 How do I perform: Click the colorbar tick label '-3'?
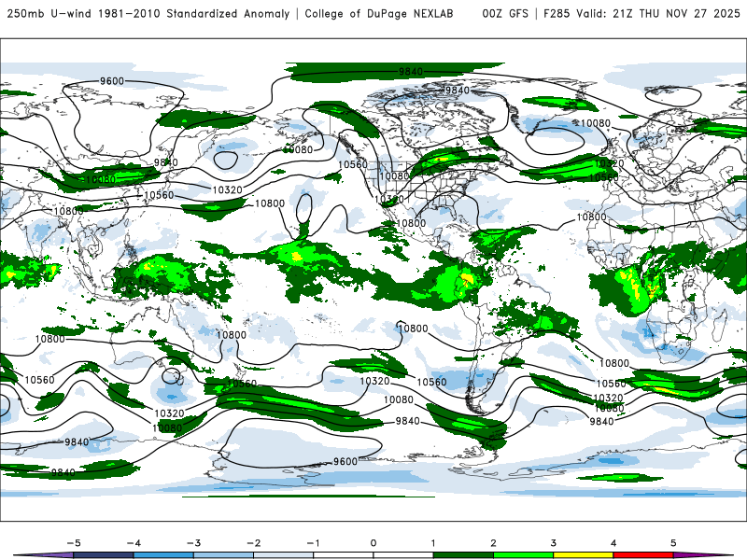(193, 543)
